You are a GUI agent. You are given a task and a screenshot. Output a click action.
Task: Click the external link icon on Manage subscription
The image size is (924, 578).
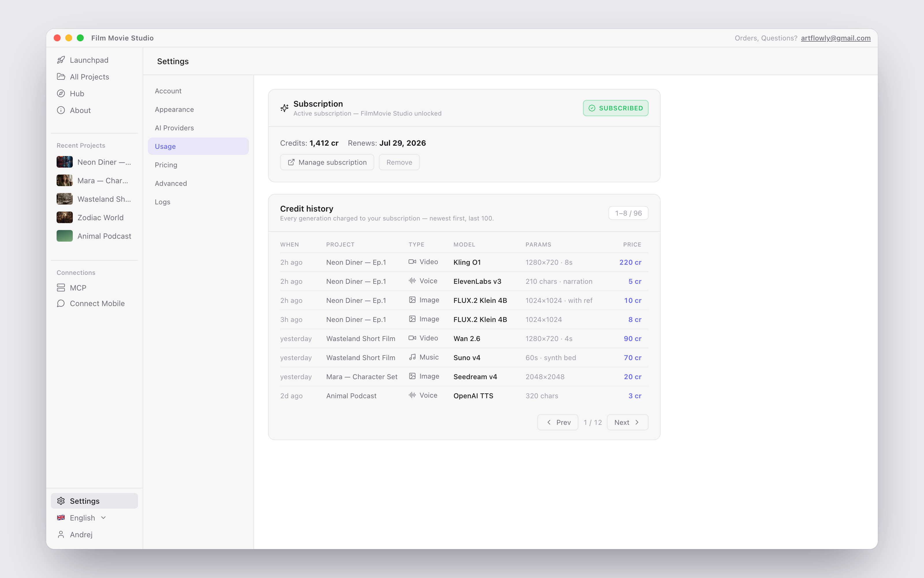[x=291, y=162]
